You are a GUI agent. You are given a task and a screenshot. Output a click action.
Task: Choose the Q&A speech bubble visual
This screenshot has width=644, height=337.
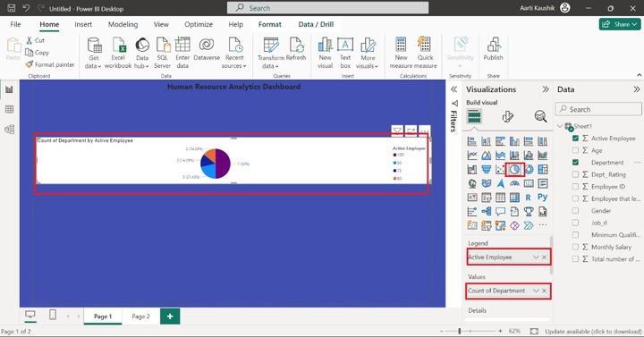coord(500,211)
